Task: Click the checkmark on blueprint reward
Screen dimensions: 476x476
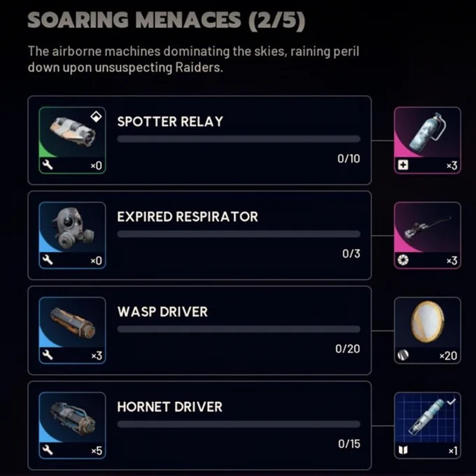Action: [451, 402]
